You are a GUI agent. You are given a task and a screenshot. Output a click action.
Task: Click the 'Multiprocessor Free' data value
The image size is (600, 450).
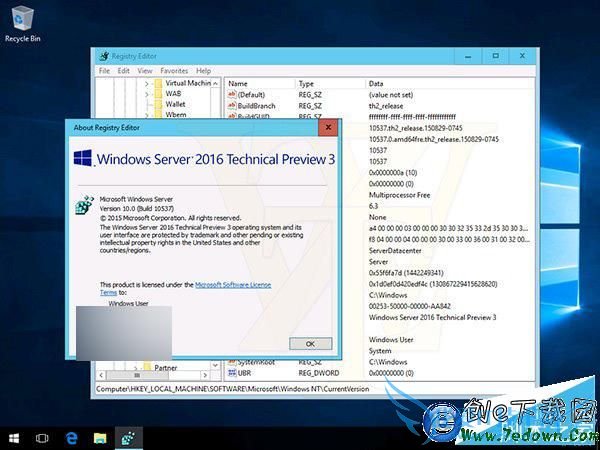pyautogui.click(x=399, y=195)
